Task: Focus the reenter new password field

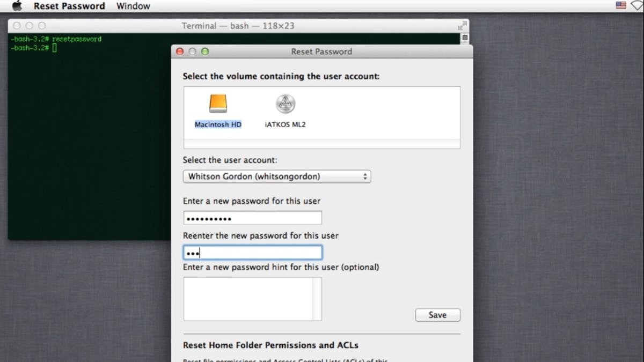Action: point(252,253)
